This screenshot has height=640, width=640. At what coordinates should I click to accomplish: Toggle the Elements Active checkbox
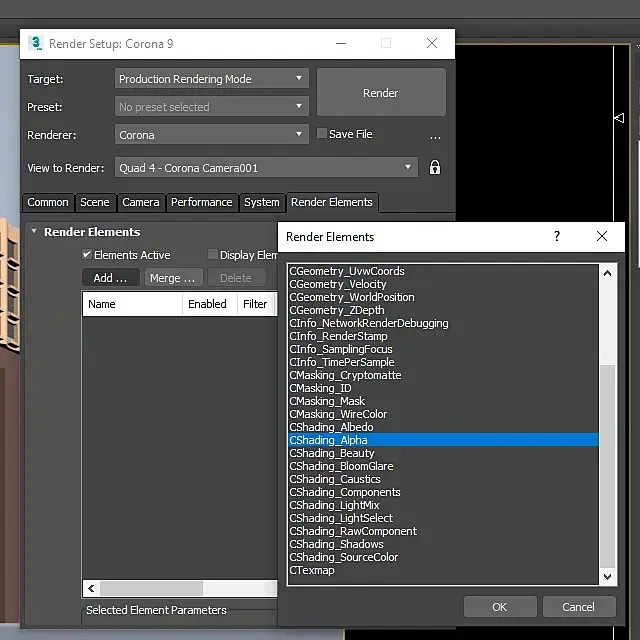[87, 254]
